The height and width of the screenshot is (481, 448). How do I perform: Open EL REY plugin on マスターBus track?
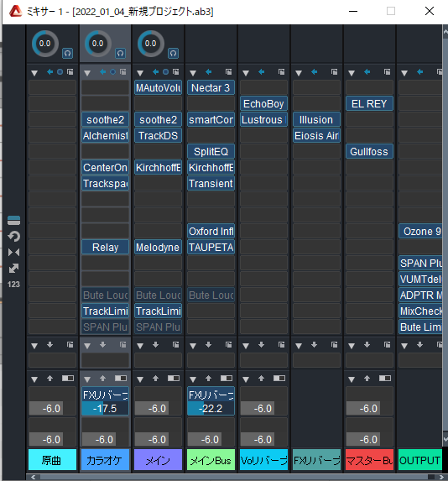[369, 104]
